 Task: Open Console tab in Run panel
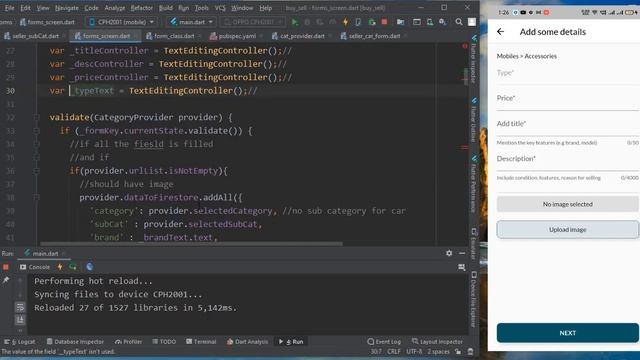(x=35, y=267)
